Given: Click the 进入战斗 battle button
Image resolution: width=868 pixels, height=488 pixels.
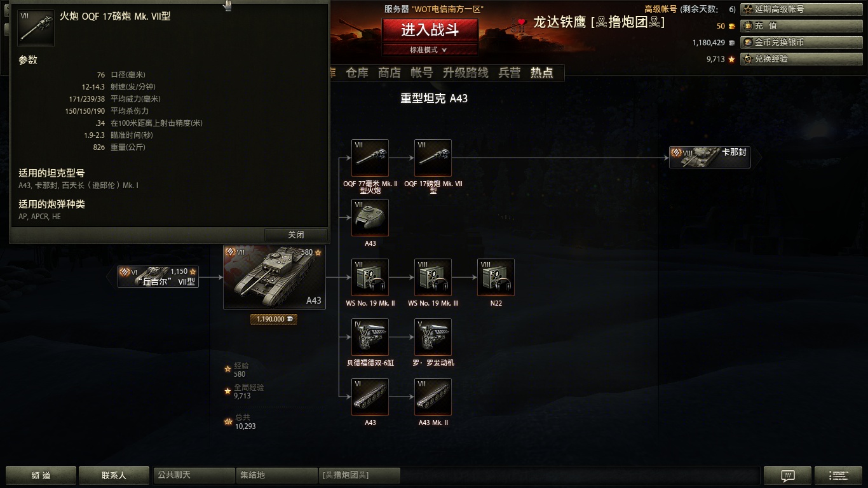Looking at the screenshot, I should pyautogui.click(x=430, y=29).
